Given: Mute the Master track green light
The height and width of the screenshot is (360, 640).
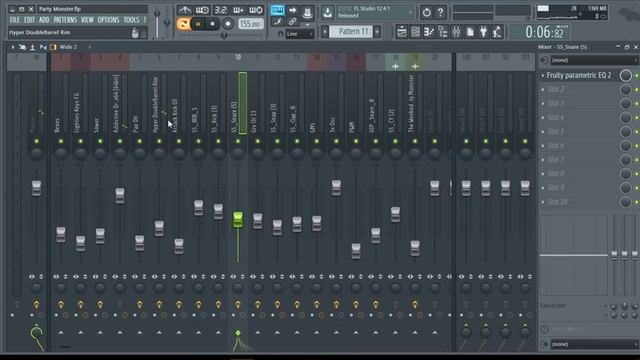Looking at the screenshot, I should point(36,141).
